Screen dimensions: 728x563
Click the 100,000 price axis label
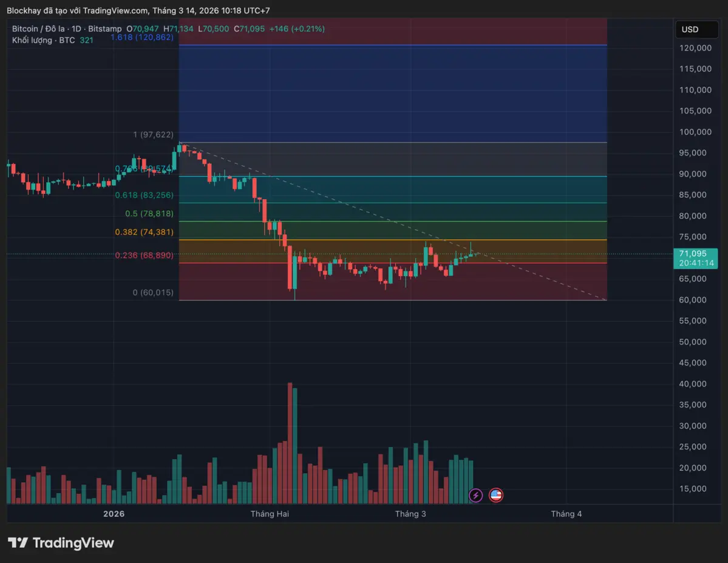click(x=695, y=132)
